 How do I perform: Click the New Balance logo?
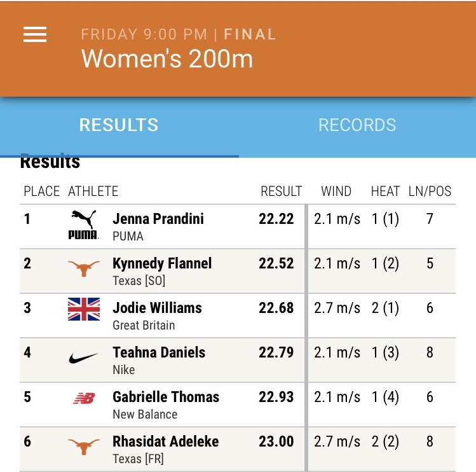[x=84, y=398]
